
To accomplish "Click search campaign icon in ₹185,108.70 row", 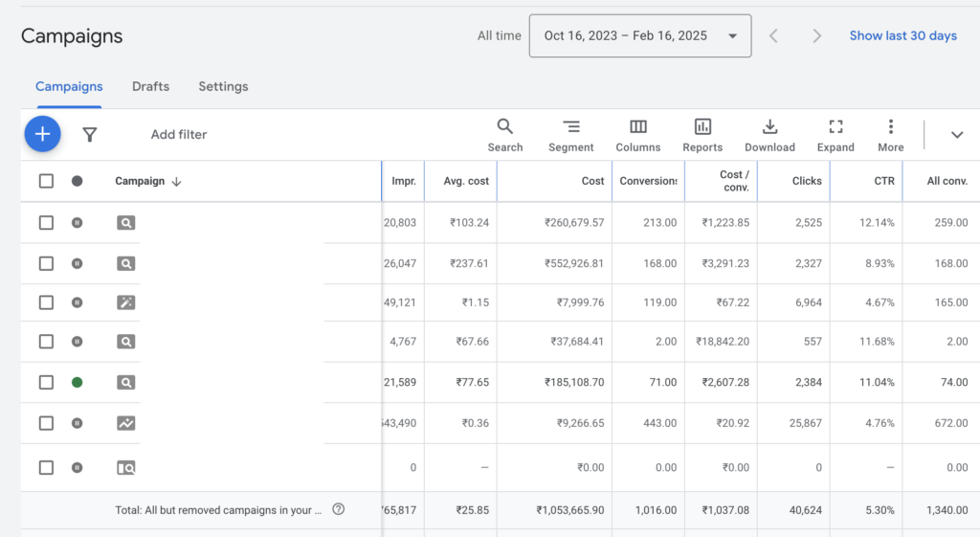I will [125, 382].
